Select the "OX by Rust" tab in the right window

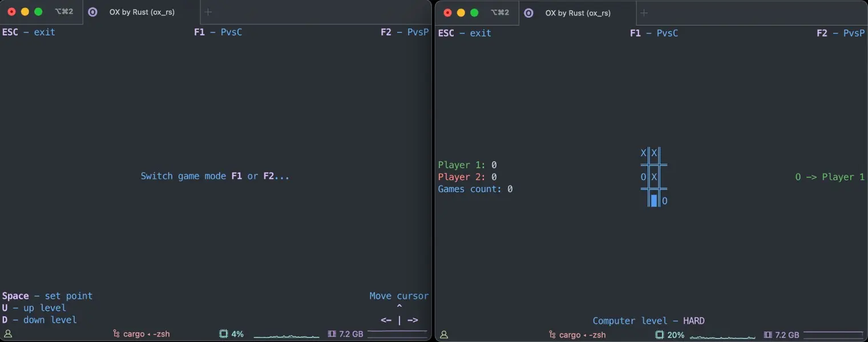(x=578, y=13)
